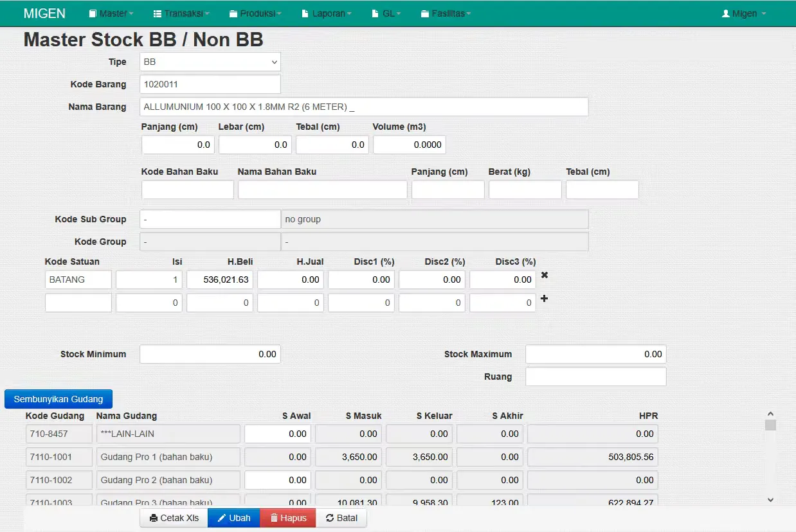Go to the MIGEN home brand link

[44, 13]
